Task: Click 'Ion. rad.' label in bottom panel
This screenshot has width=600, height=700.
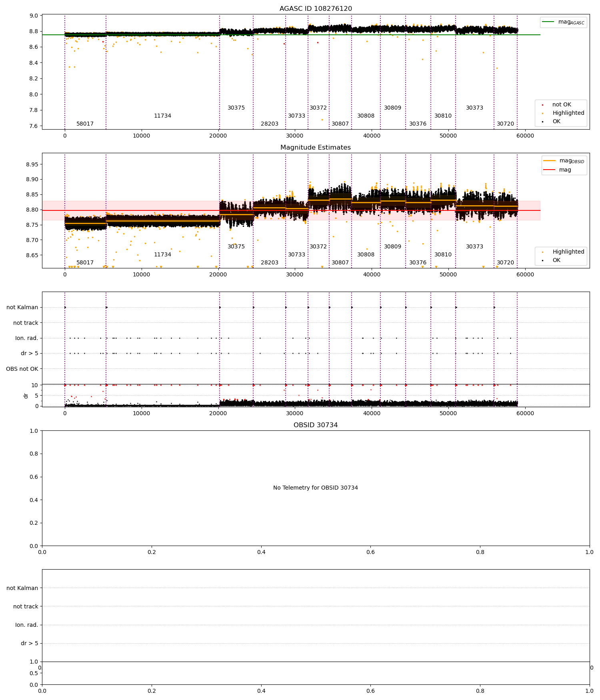Action: (x=27, y=625)
